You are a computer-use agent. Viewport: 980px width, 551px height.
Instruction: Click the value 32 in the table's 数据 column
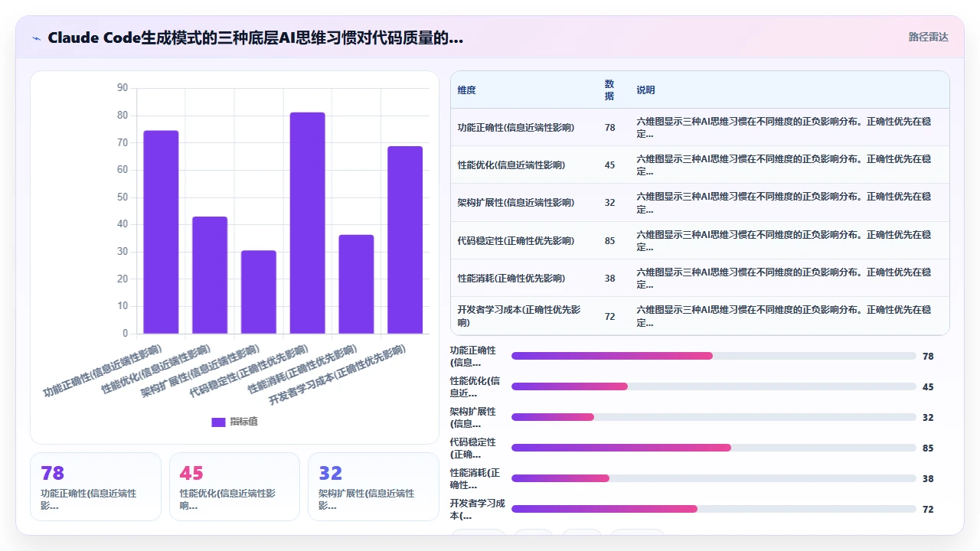pyautogui.click(x=609, y=203)
